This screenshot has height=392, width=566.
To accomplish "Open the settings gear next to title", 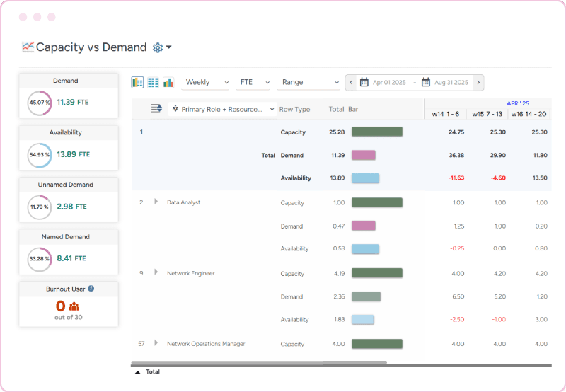I will (158, 47).
